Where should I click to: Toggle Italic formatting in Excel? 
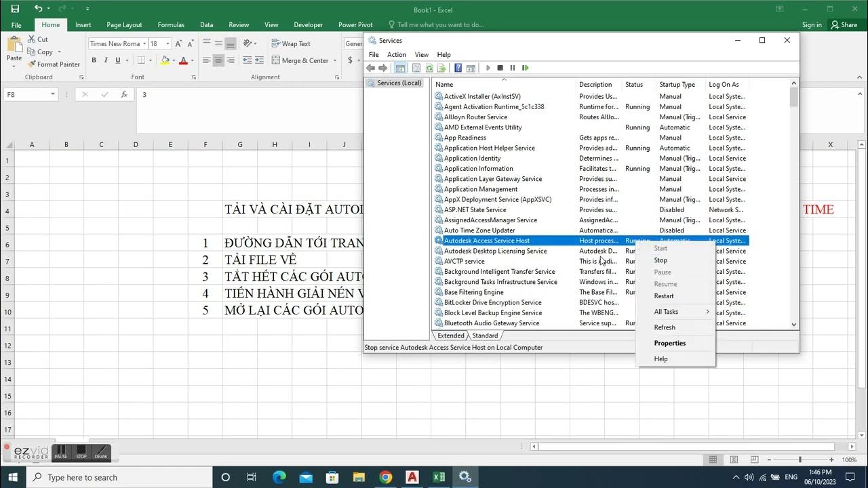coord(106,60)
